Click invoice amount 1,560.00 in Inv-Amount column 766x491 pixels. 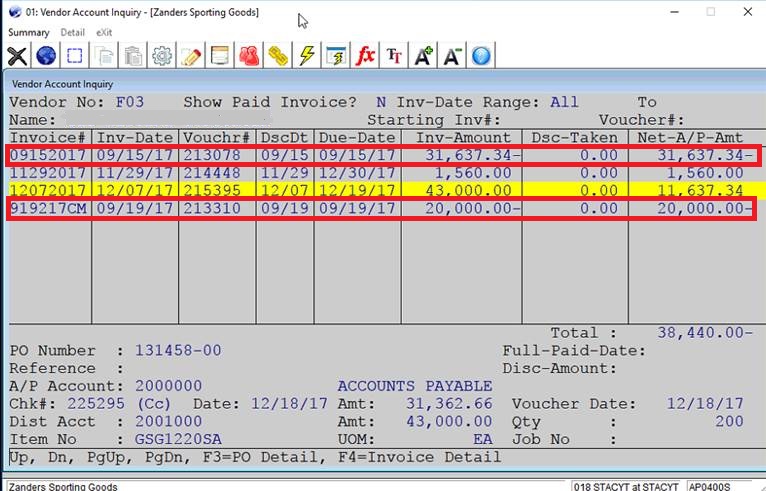(x=473, y=173)
